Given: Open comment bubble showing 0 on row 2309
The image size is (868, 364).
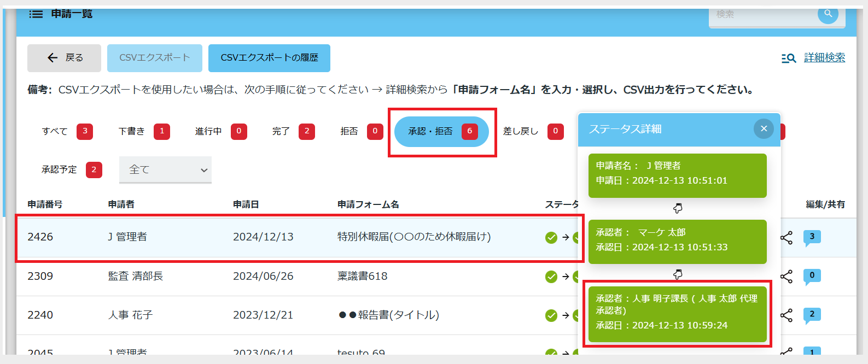Looking at the screenshot, I should (812, 276).
